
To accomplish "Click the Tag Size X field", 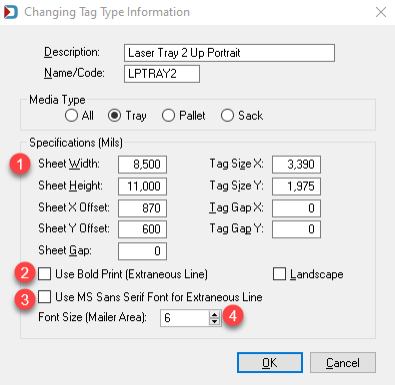I will click(x=296, y=164).
